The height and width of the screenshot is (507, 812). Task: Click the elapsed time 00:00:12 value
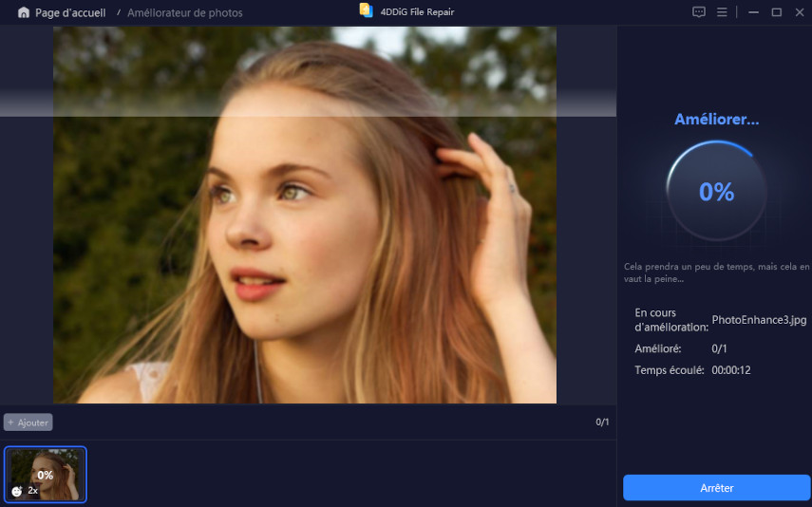(x=731, y=369)
